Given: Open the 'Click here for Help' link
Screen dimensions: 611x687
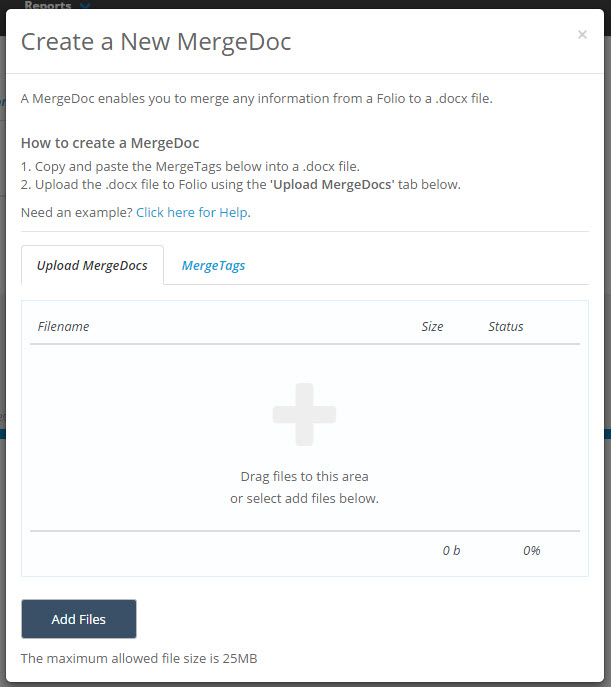Looking at the screenshot, I should pyautogui.click(x=192, y=212).
